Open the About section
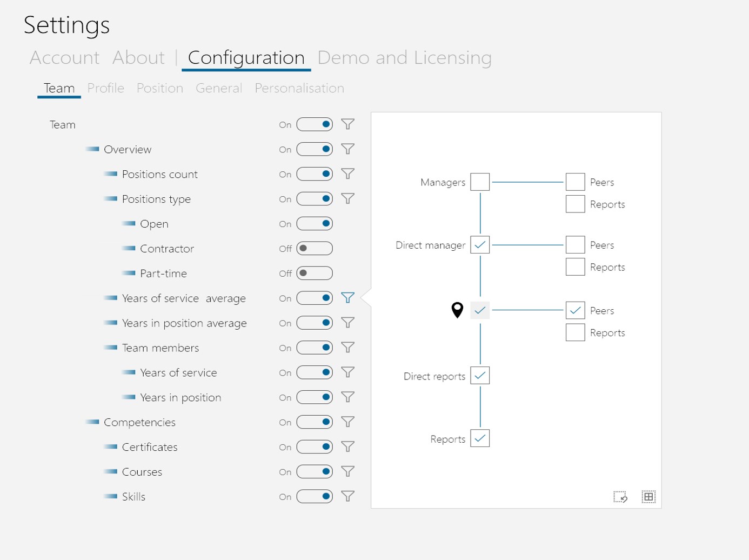This screenshot has height=560, width=749. click(x=138, y=58)
